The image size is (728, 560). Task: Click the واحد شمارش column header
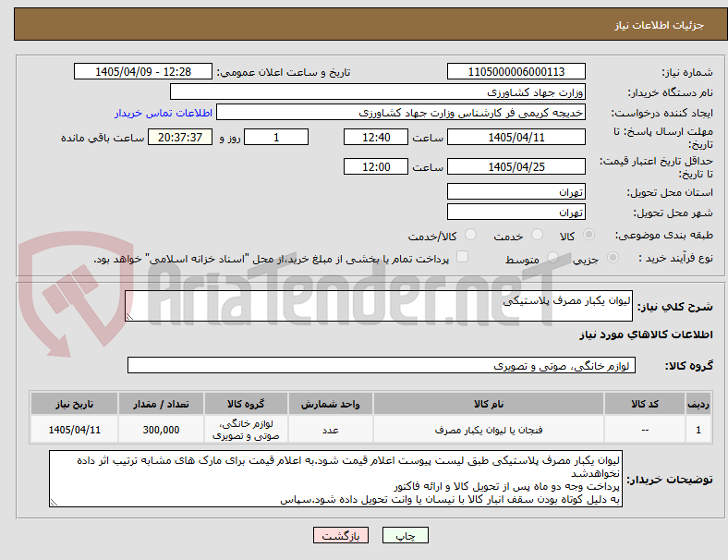(330, 404)
